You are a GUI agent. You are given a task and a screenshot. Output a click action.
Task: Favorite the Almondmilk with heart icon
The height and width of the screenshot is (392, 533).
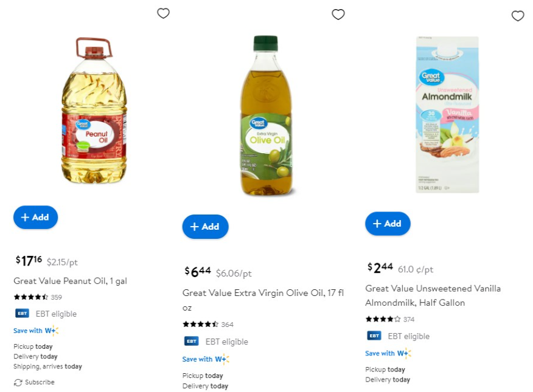pos(518,16)
